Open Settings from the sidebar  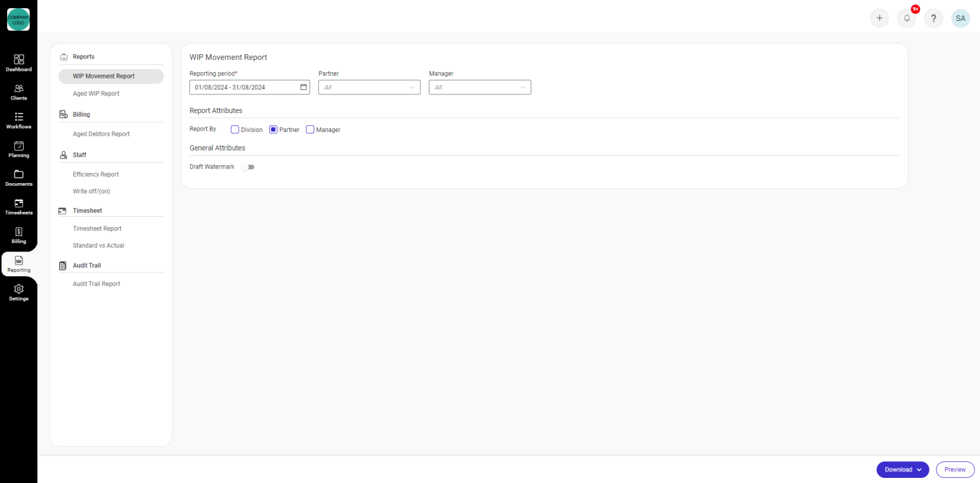[19, 292]
